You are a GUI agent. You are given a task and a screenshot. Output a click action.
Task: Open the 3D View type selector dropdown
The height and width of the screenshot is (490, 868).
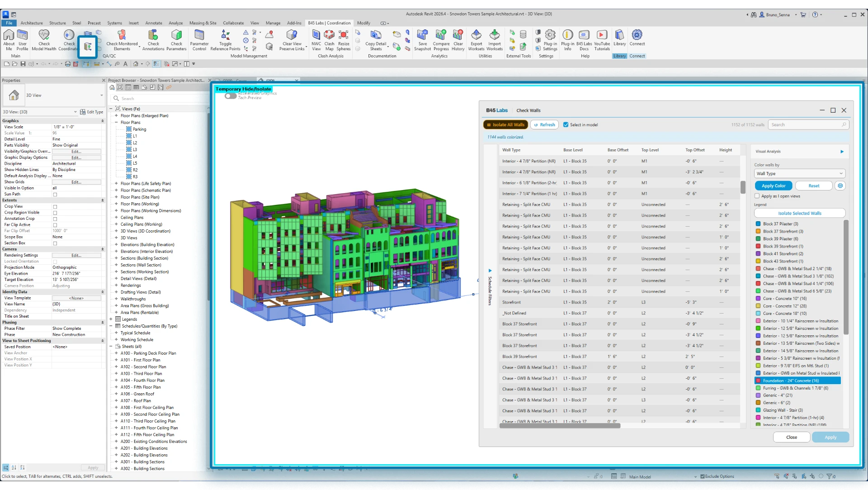click(101, 95)
